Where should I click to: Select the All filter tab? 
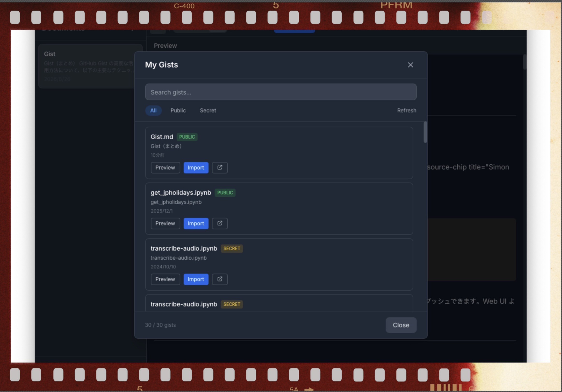coord(153,111)
